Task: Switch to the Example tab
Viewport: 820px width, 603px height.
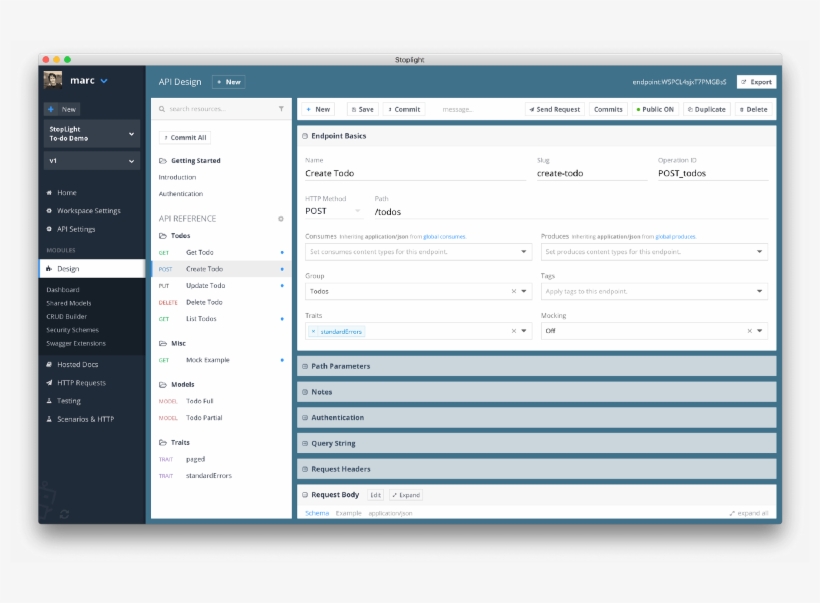Action: (348, 513)
